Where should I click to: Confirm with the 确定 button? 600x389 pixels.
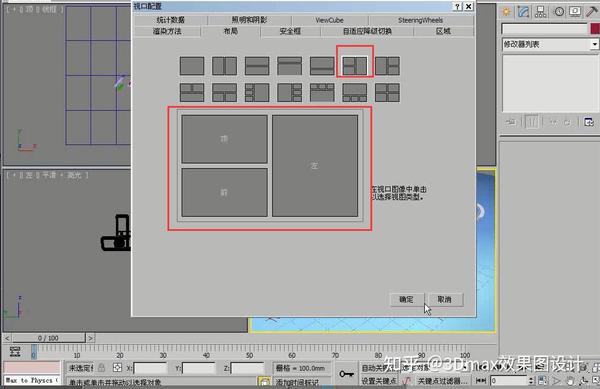pyautogui.click(x=406, y=299)
